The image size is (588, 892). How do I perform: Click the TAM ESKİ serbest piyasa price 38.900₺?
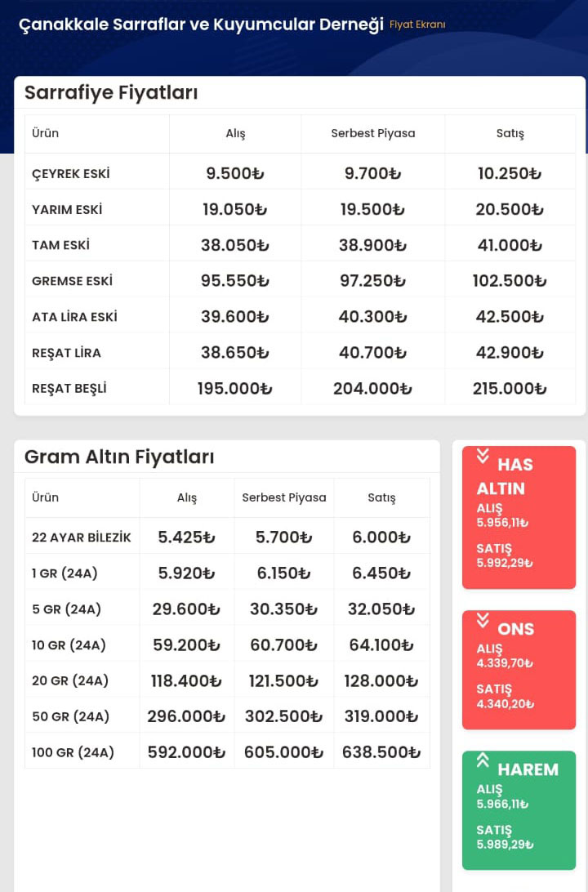[373, 245]
